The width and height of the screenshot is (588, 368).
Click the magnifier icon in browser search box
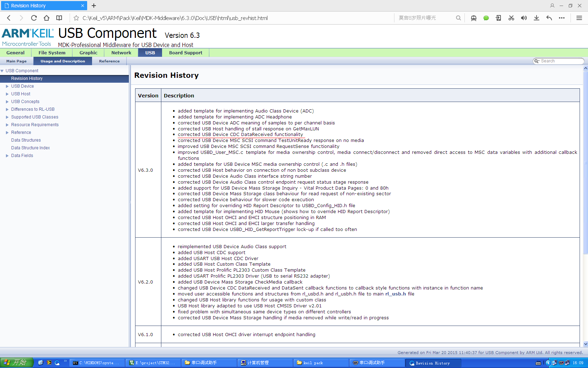coord(458,18)
